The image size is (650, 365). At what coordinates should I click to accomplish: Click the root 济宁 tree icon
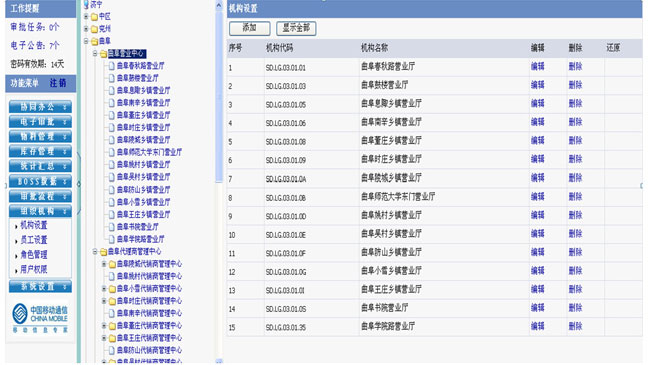[x=86, y=5]
